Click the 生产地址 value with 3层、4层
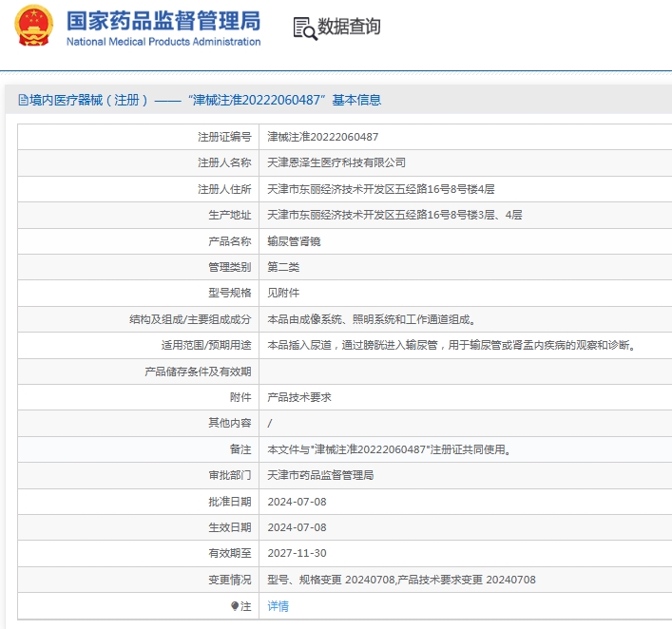The width and height of the screenshot is (672, 629). click(394, 215)
